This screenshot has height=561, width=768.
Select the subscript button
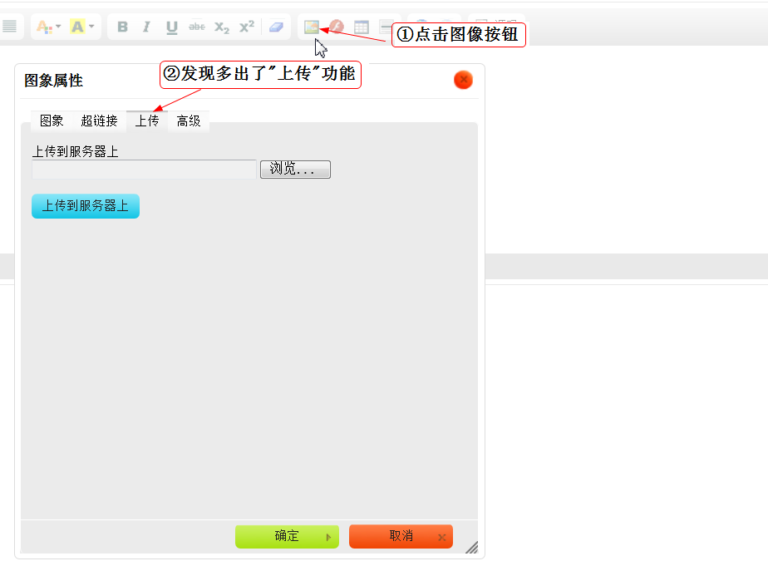pyautogui.click(x=222, y=27)
